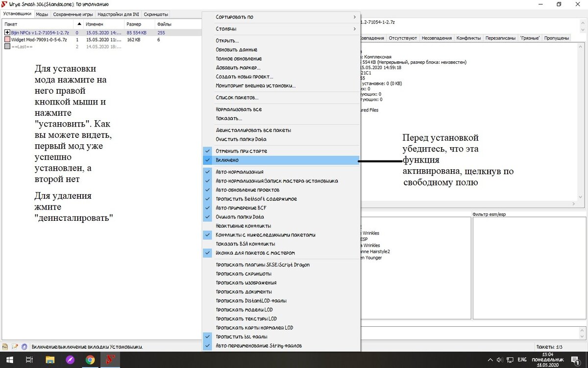Select 'Показать BSA конфликты' entry

click(x=281, y=244)
